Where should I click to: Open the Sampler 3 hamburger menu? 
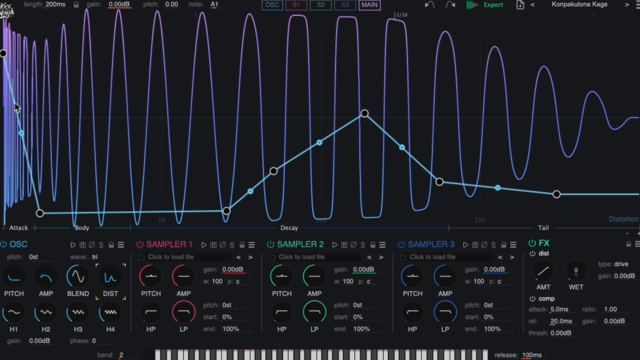tap(513, 245)
